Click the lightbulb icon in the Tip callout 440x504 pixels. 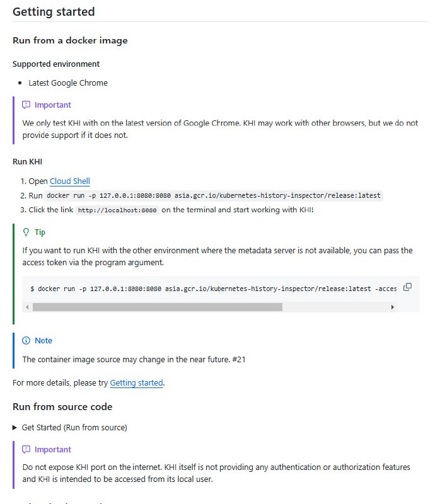pos(25,232)
